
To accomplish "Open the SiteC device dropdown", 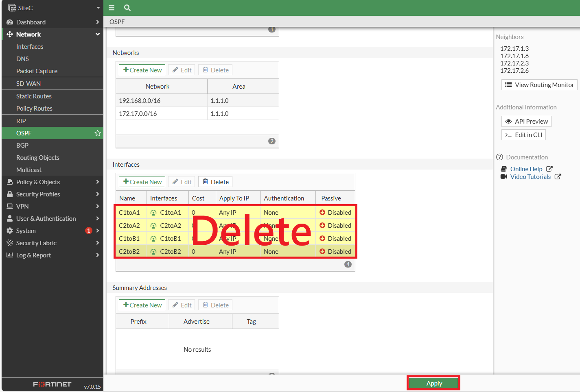I will (98, 8).
